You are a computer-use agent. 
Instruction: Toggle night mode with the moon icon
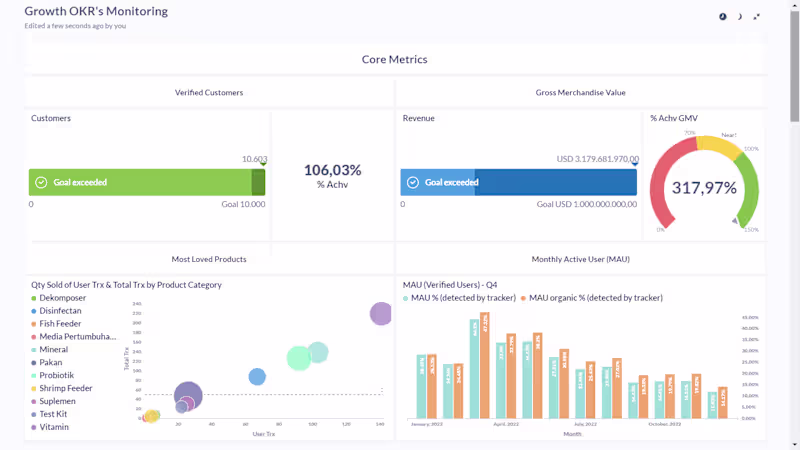click(x=739, y=17)
